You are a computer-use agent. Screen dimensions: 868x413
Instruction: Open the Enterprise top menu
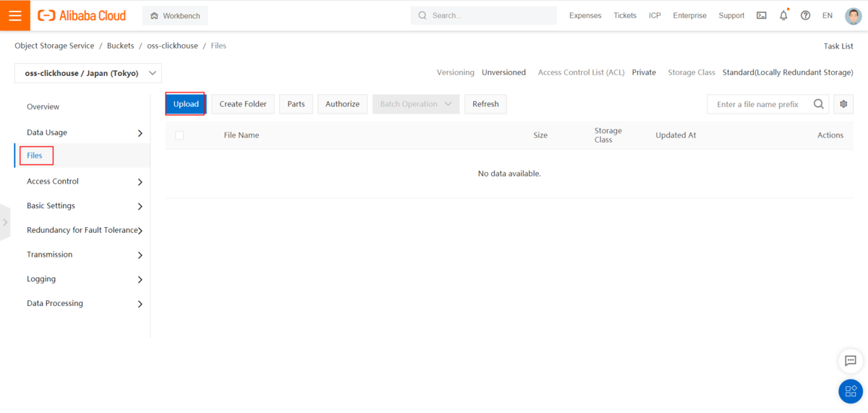click(x=689, y=15)
